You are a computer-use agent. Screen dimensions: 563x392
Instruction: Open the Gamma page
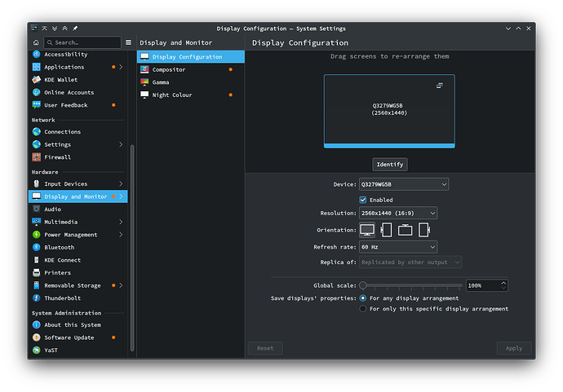coord(191,82)
